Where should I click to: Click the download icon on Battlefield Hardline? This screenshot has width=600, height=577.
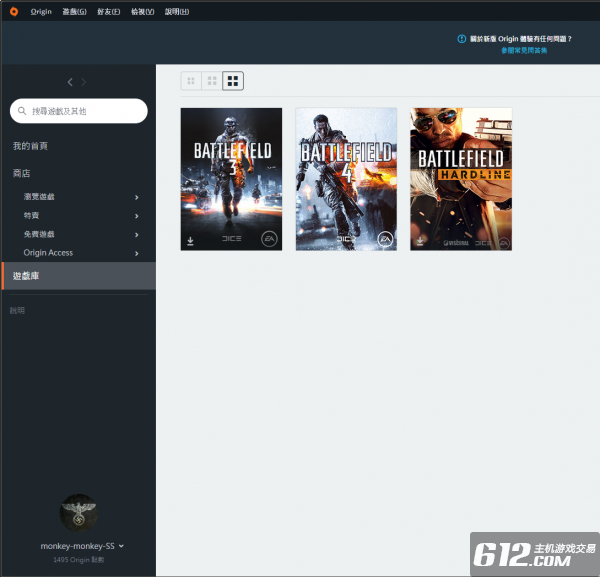420,241
